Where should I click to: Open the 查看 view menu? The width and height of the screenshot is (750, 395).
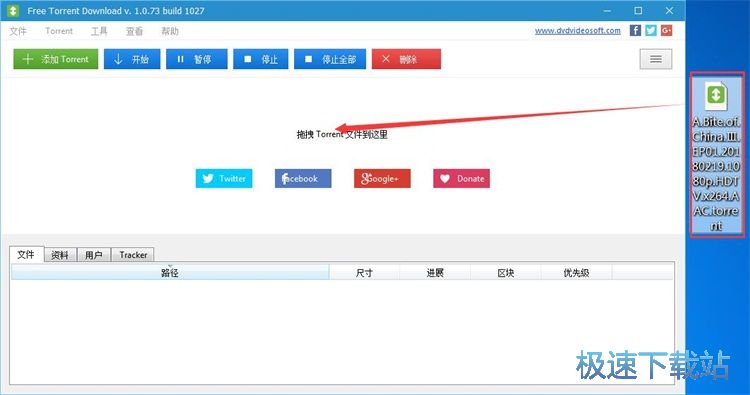click(134, 31)
